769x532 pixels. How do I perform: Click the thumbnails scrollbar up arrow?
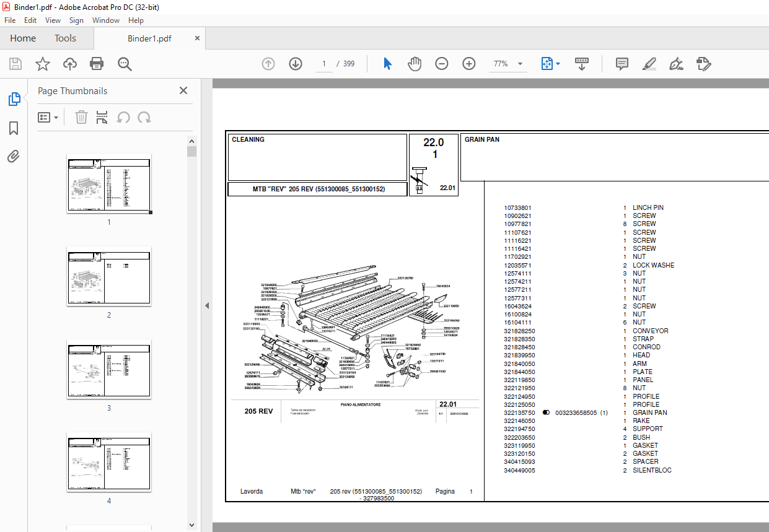[x=192, y=142]
